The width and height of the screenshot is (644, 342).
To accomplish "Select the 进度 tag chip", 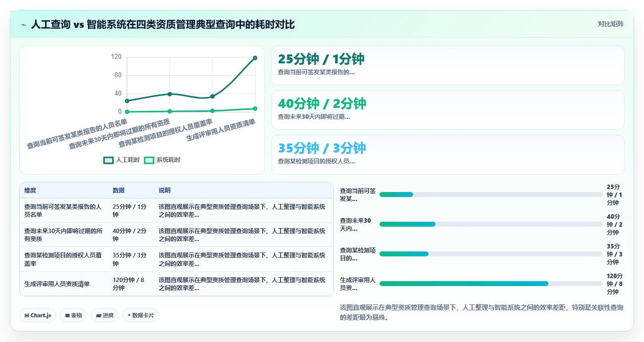I will [105, 315].
